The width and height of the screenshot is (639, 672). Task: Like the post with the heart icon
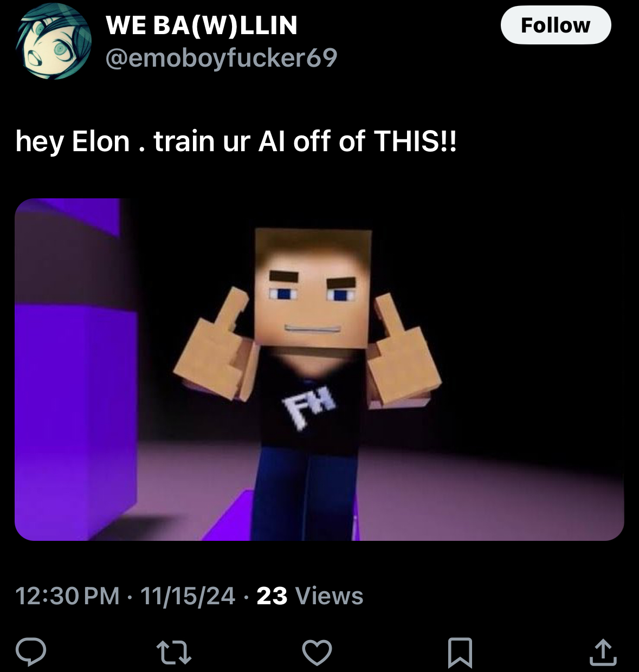317,652
